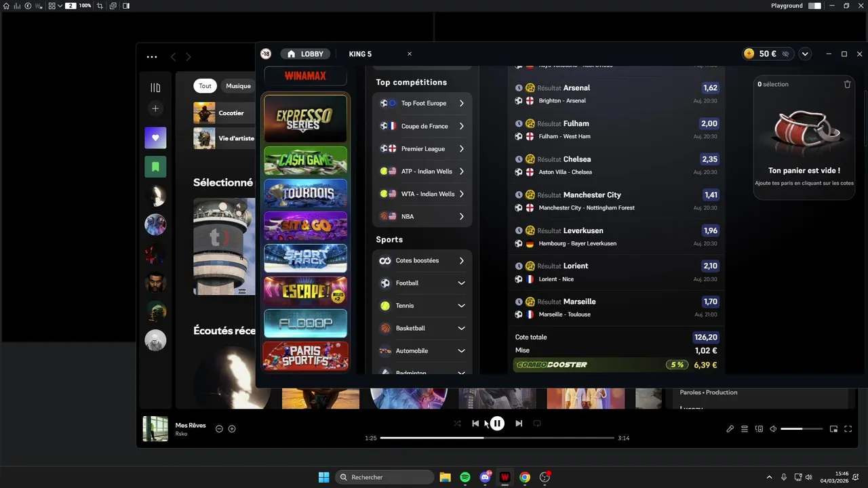Open three-dots menu in music player window
868x488 pixels.
[x=152, y=57]
